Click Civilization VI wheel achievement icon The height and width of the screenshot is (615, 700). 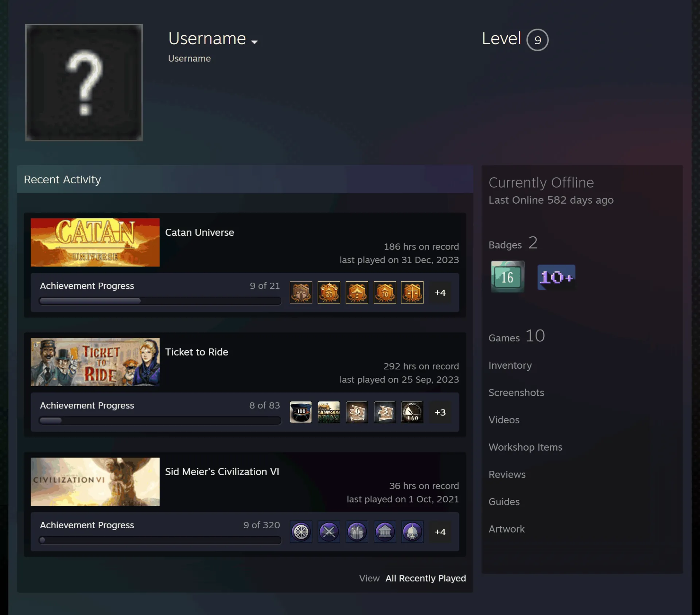point(301,532)
